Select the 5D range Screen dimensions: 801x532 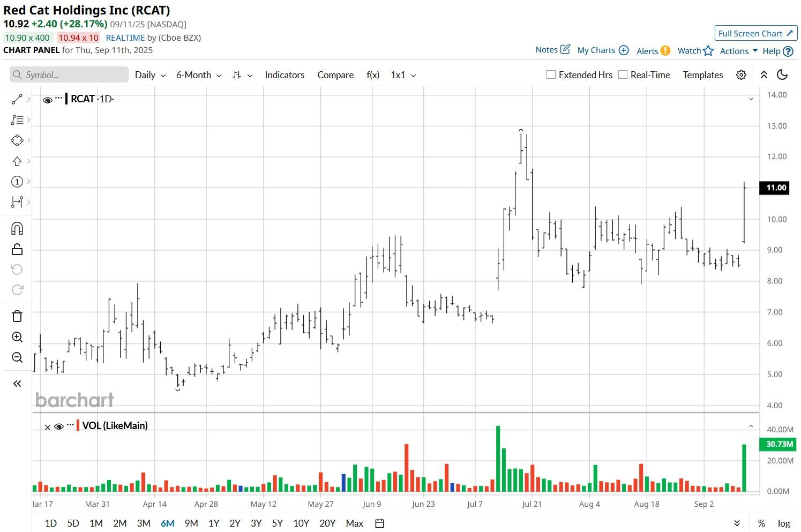(x=73, y=523)
